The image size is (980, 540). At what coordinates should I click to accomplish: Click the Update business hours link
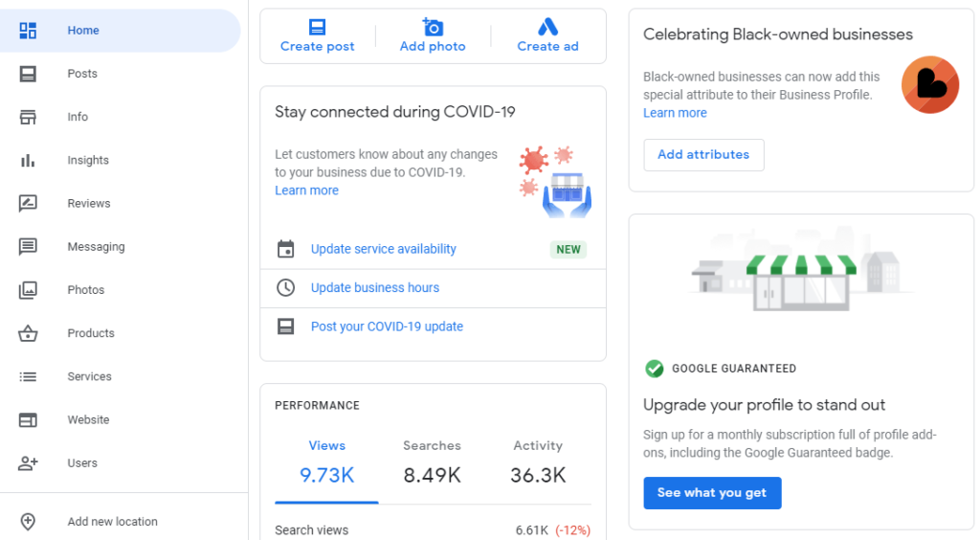click(374, 288)
